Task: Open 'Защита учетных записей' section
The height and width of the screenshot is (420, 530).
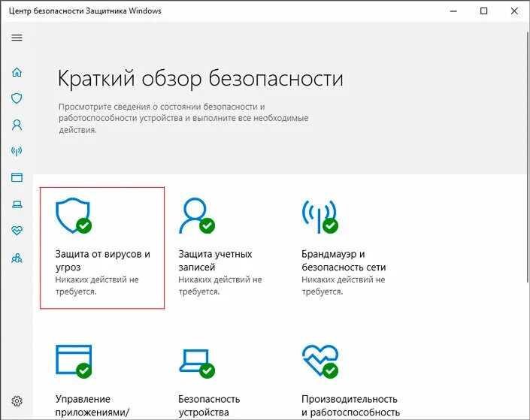Action: click(x=215, y=260)
